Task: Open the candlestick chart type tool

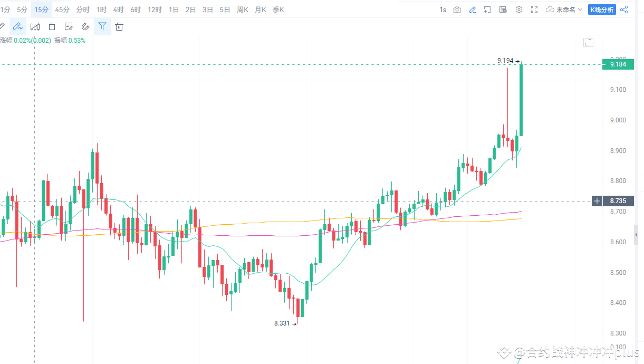Action: [35, 26]
